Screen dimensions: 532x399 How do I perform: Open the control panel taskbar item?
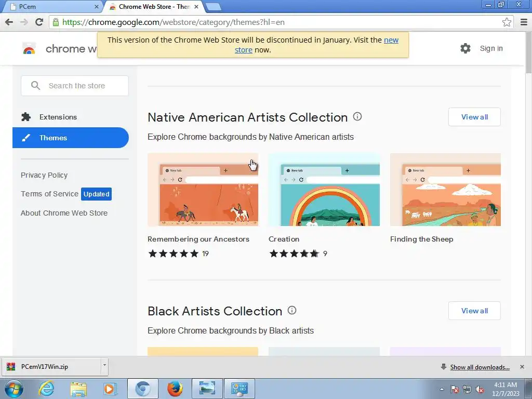click(x=239, y=389)
